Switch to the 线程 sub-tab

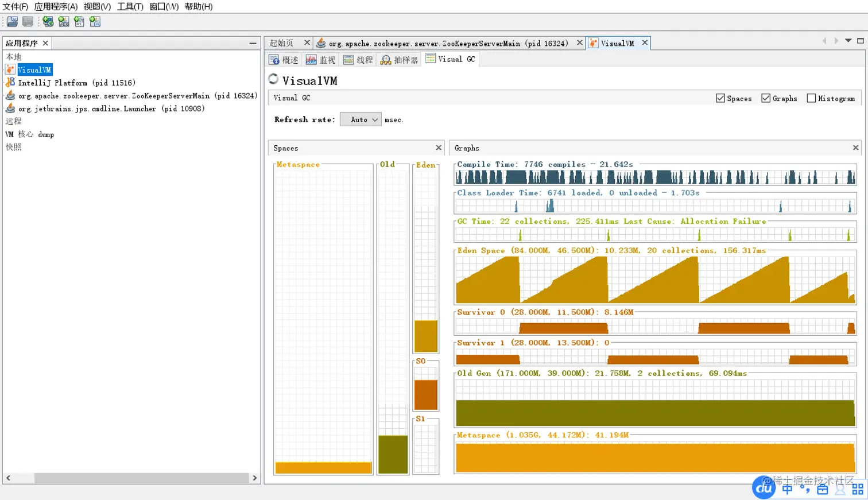pyautogui.click(x=358, y=60)
